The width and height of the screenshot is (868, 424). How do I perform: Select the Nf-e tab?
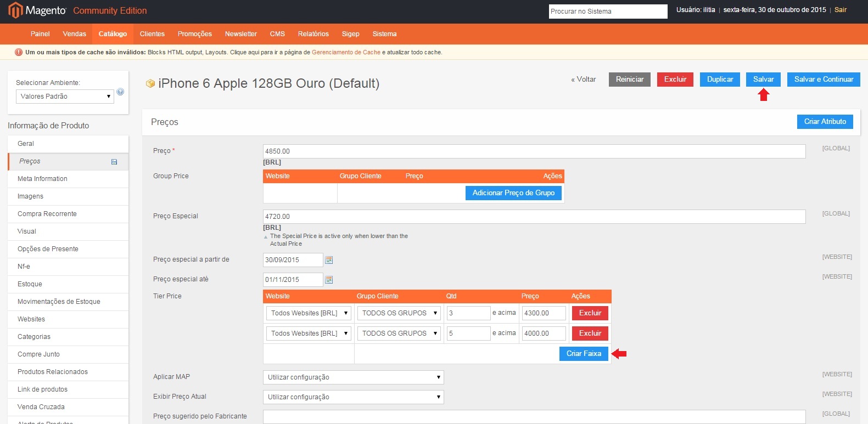point(68,267)
